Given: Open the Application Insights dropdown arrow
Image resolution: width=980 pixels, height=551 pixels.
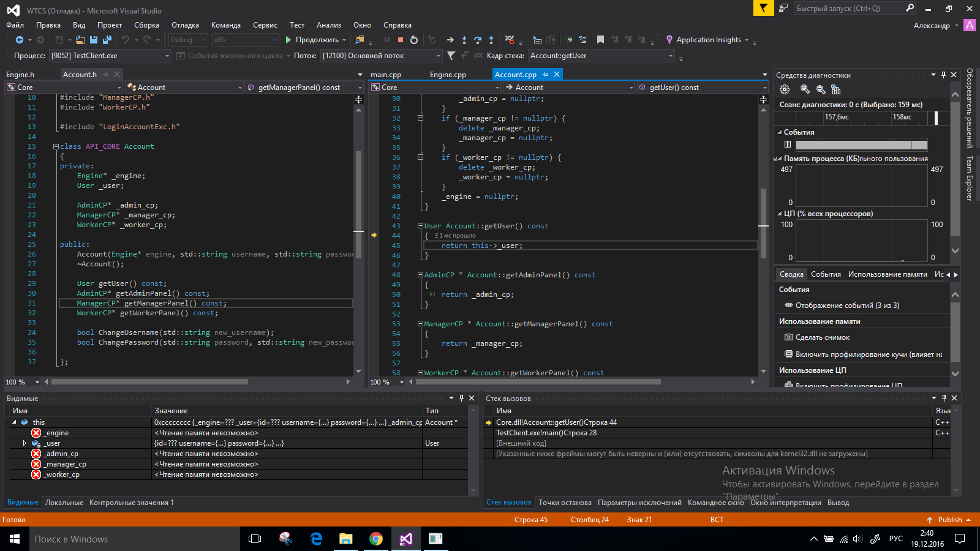Looking at the screenshot, I should pyautogui.click(x=747, y=40).
